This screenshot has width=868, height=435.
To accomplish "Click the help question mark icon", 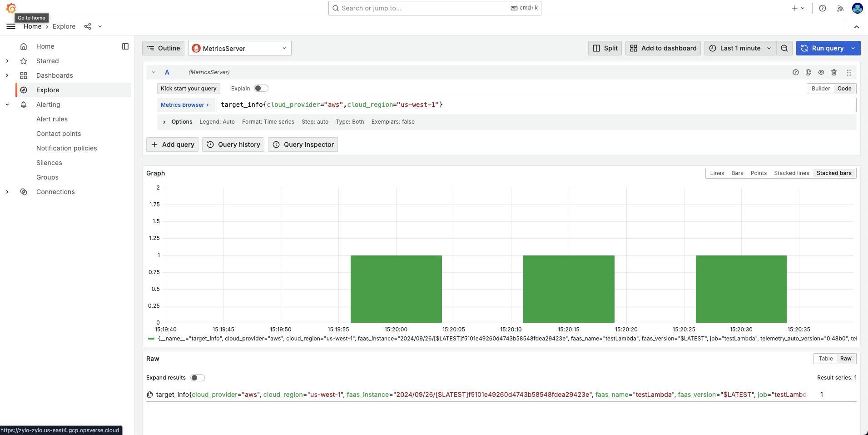I will click(x=823, y=8).
